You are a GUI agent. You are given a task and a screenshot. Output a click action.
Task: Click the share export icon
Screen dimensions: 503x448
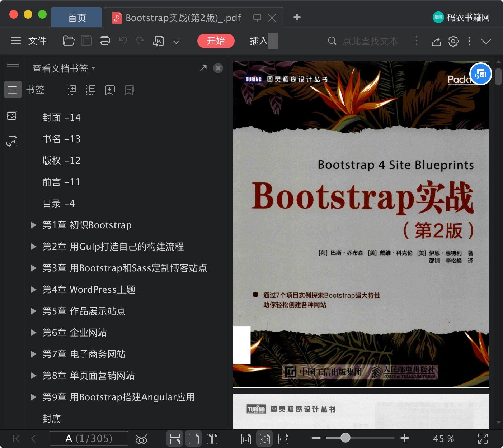coord(436,41)
